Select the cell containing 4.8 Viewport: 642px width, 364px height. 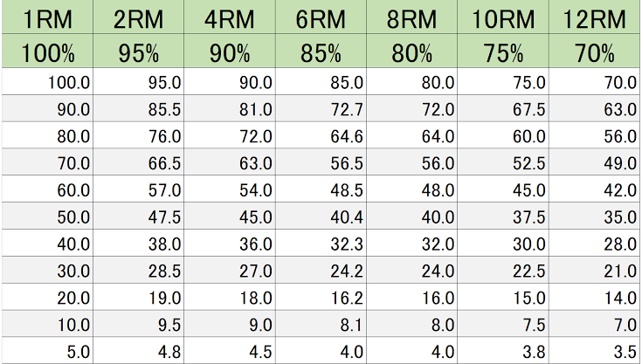(x=138, y=351)
